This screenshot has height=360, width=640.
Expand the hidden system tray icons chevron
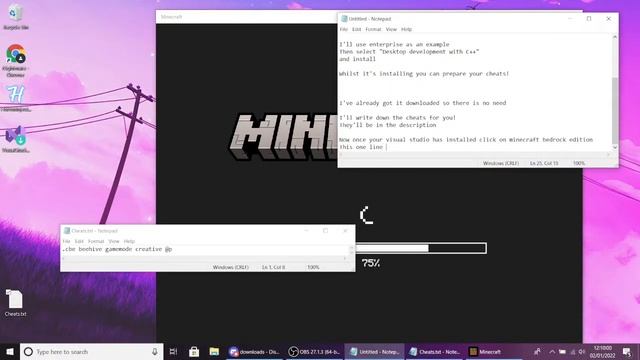(552, 351)
